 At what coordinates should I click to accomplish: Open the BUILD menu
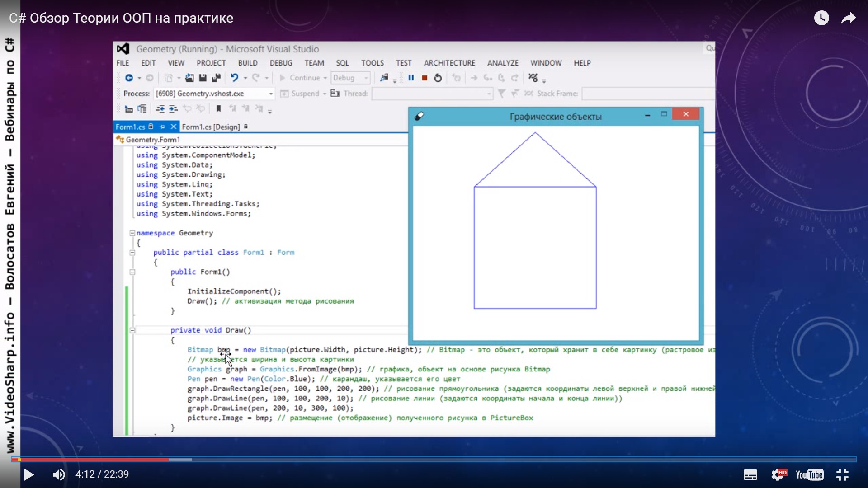[x=248, y=63]
